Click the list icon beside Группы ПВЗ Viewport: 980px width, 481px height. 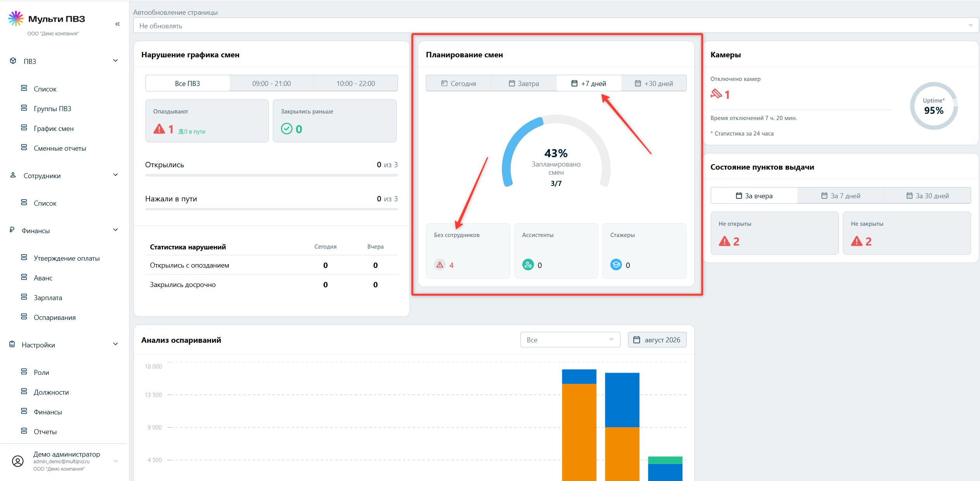click(x=24, y=108)
